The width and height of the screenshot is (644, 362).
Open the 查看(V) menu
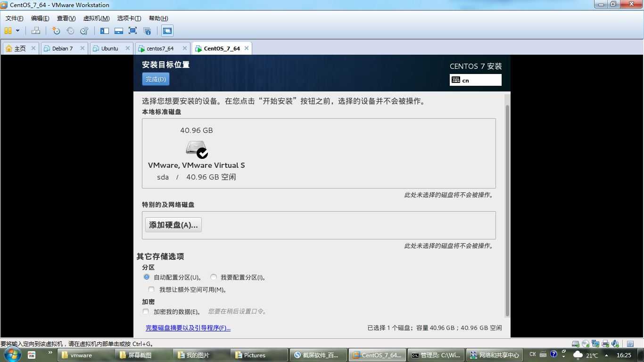tap(66, 18)
